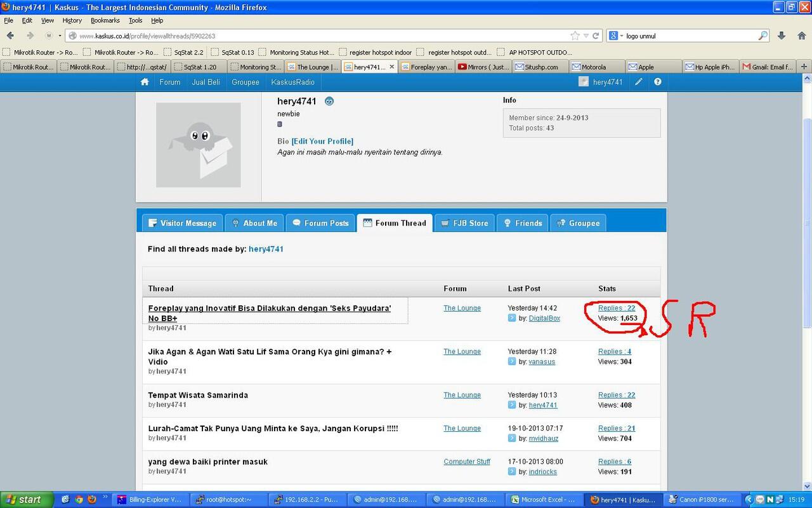Switch to Microsoft Excel in the taskbar
The width and height of the screenshot is (812, 508).
[544, 499]
